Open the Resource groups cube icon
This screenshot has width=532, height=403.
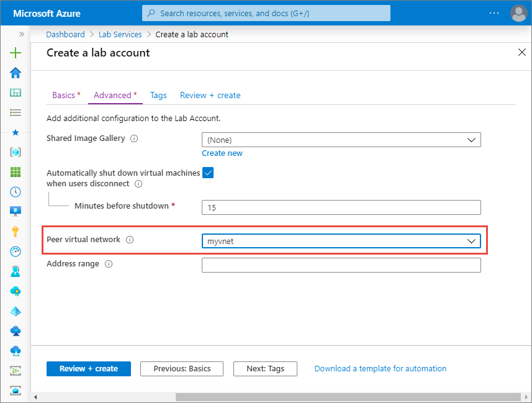pos(16,152)
